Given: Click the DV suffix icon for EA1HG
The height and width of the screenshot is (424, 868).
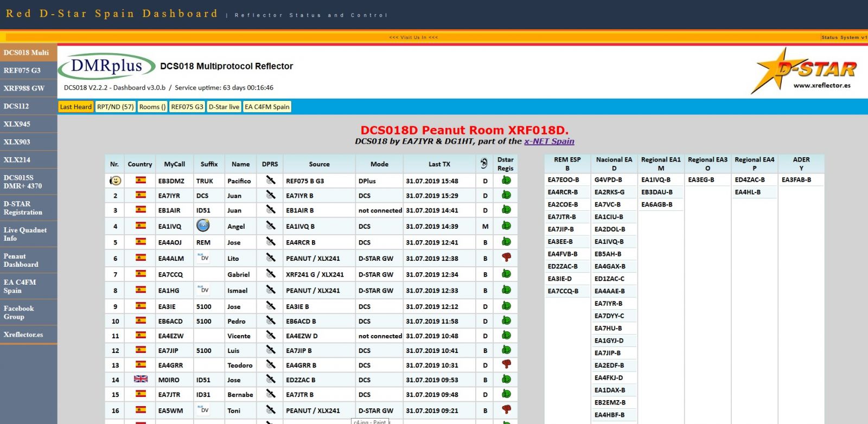Looking at the screenshot, I should point(203,290).
